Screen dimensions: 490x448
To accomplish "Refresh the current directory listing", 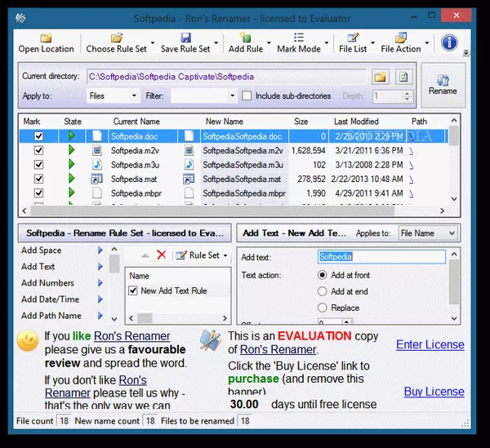I will click(403, 77).
